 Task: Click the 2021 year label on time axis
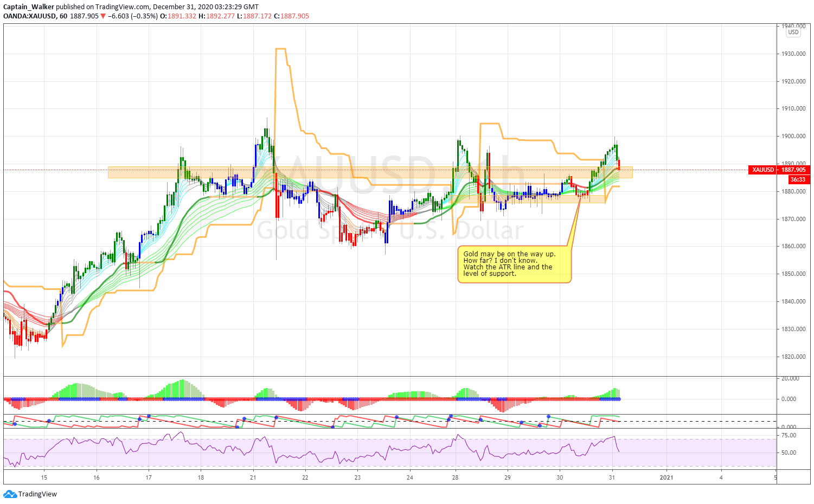pyautogui.click(x=666, y=477)
